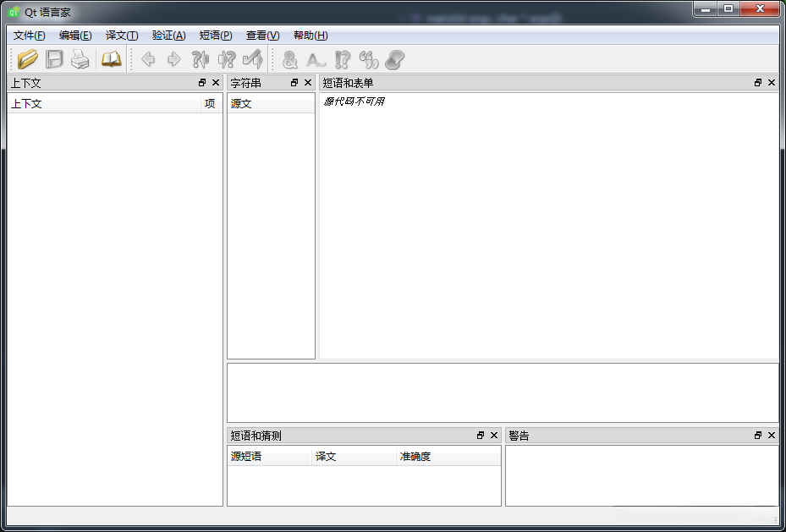
Task: Click the Print toolbar icon
Action: coord(80,59)
